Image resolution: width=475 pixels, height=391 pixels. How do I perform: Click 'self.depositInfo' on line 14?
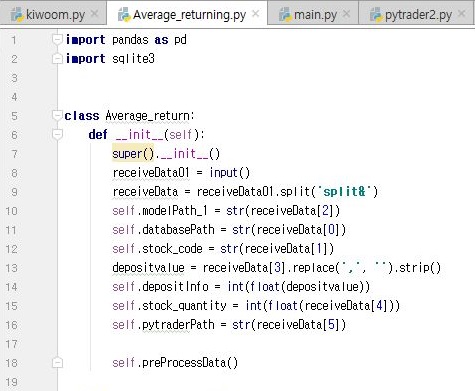(160, 287)
